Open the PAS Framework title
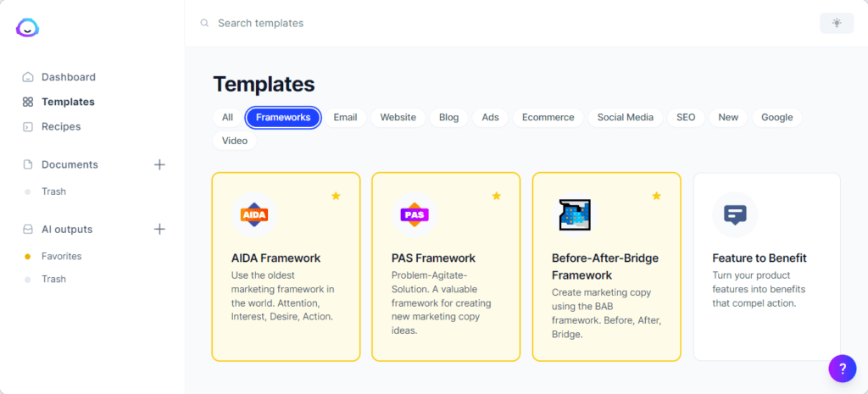 pyautogui.click(x=433, y=258)
